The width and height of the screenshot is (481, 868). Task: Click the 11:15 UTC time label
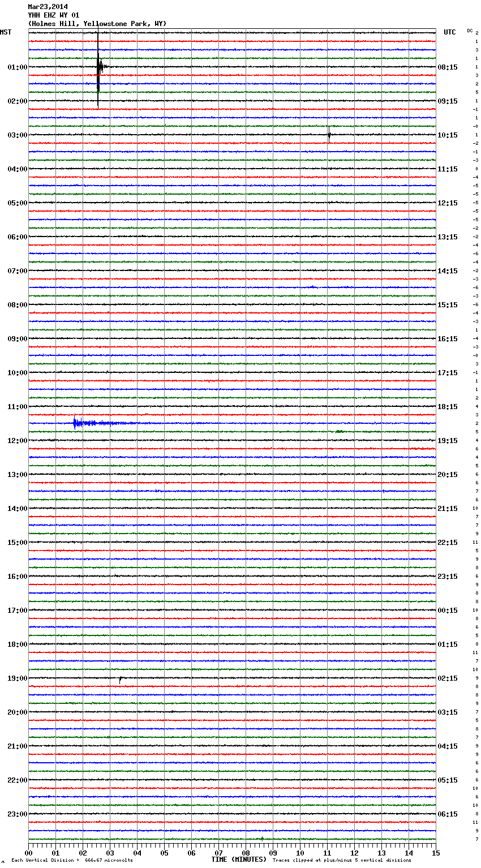pyautogui.click(x=448, y=169)
